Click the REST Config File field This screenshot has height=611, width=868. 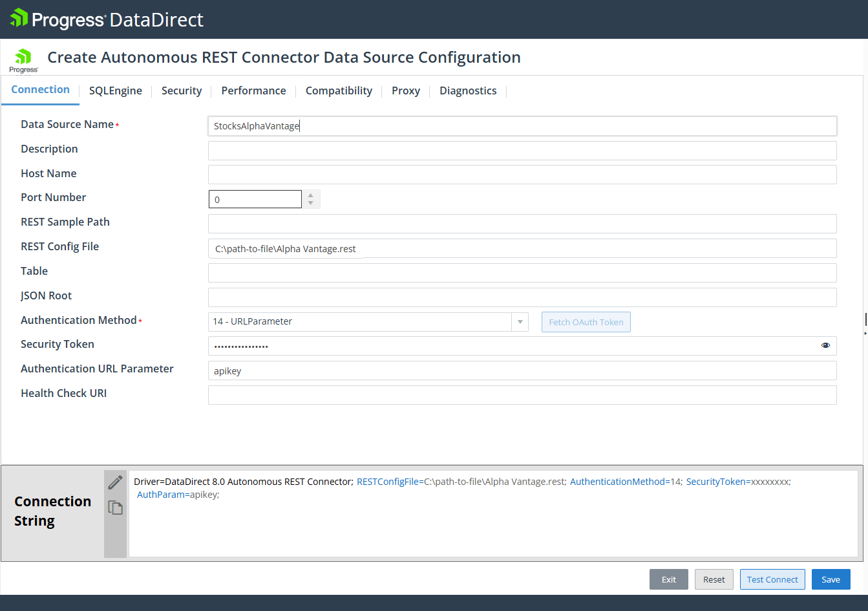click(522, 249)
